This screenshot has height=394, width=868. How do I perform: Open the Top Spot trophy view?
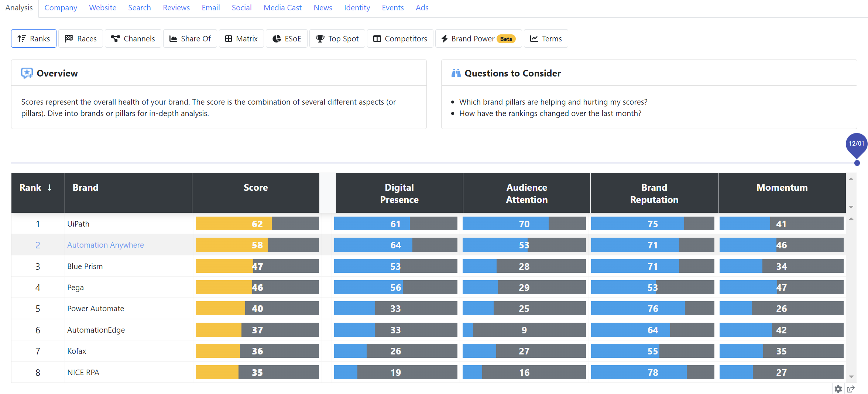click(x=337, y=39)
